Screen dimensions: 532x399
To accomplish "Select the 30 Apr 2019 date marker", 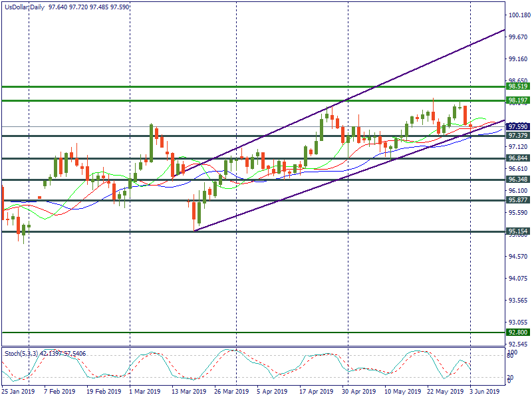I will pyautogui.click(x=358, y=392).
